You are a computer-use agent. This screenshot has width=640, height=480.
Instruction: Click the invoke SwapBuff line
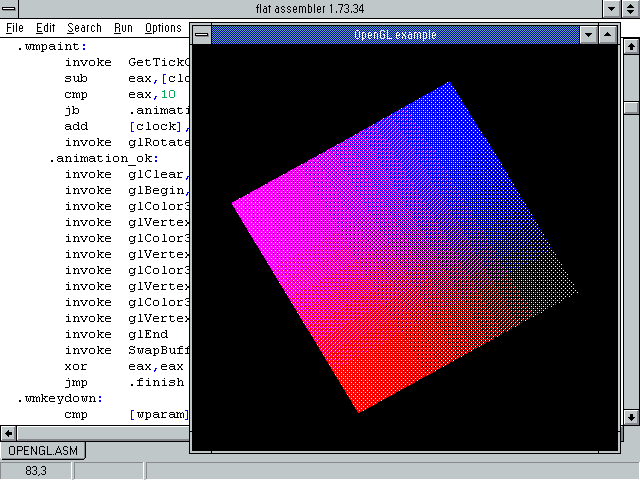click(x=127, y=350)
